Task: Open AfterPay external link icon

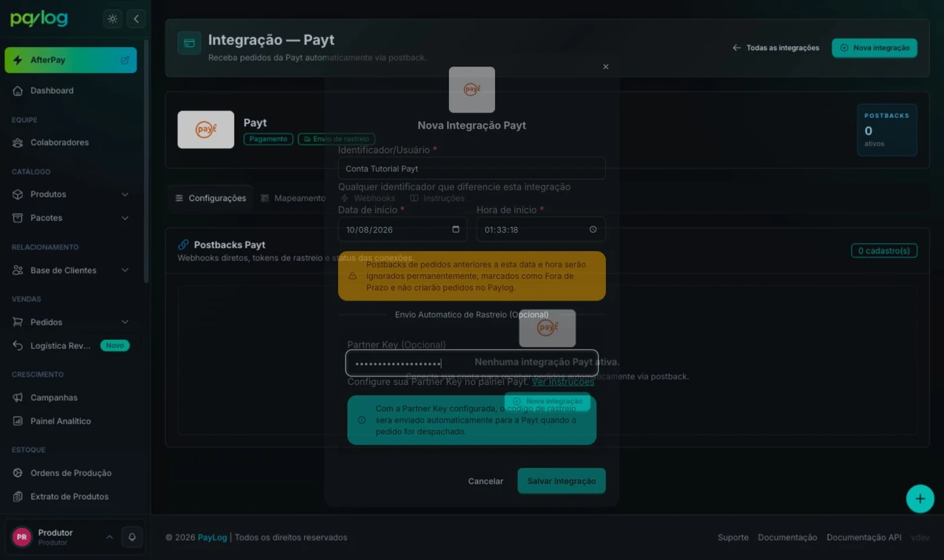Action: tap(125, 60)
